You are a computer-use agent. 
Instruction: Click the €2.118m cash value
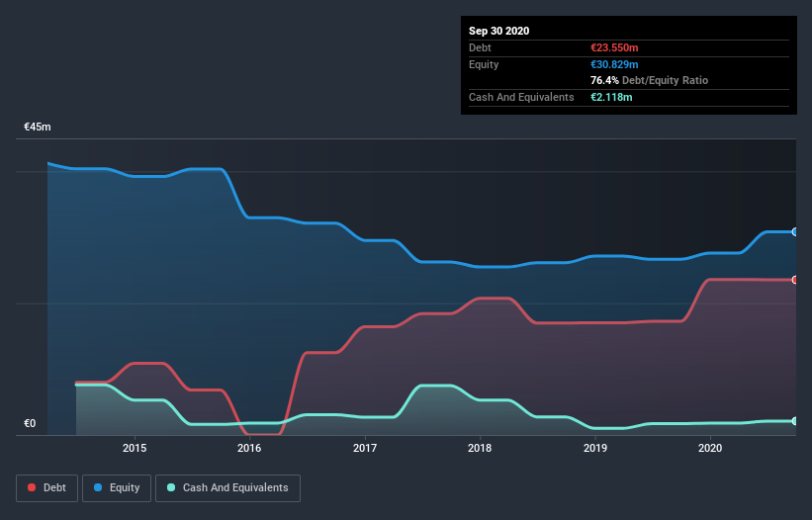coord(611,97)
